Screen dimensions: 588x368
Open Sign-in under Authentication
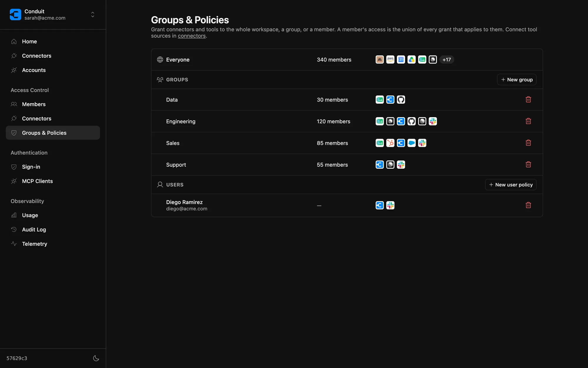point(53,167)
